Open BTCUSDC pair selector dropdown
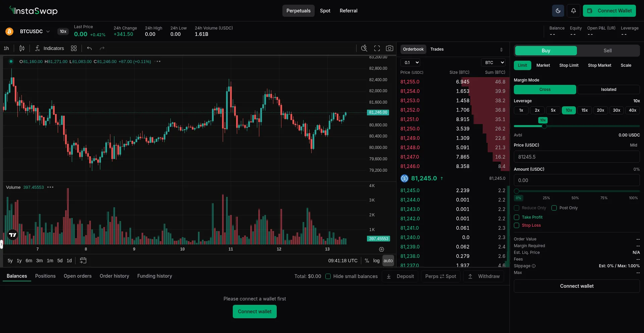The image size is (644, 333). click(x=35, y=32)
